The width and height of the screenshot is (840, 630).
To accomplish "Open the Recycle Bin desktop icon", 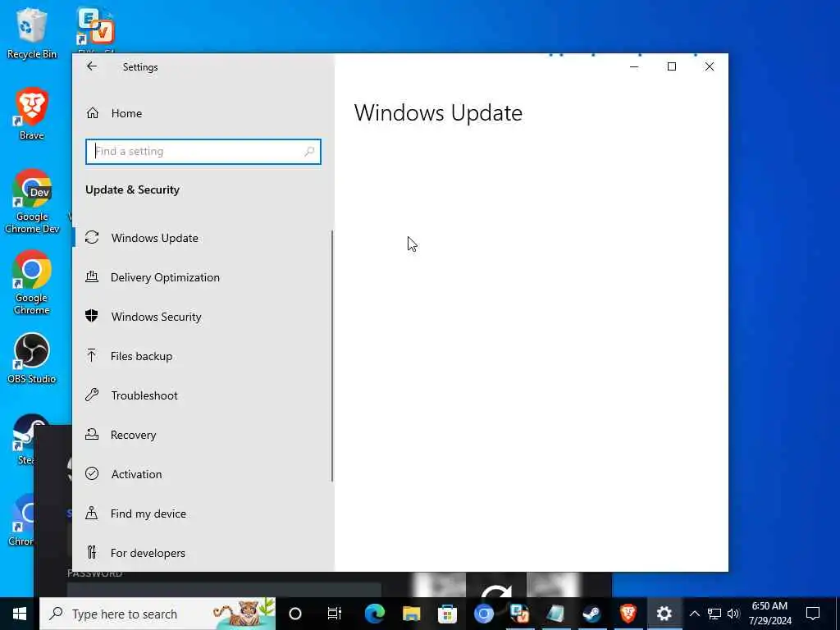I will (x=32, y=33).
